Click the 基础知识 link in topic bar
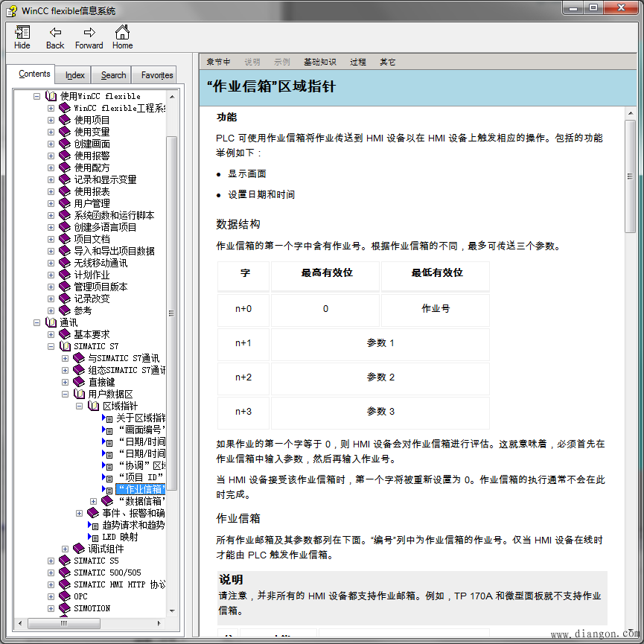Image resolution: width=644 pixels, height=644 pixels. (319, 62)
